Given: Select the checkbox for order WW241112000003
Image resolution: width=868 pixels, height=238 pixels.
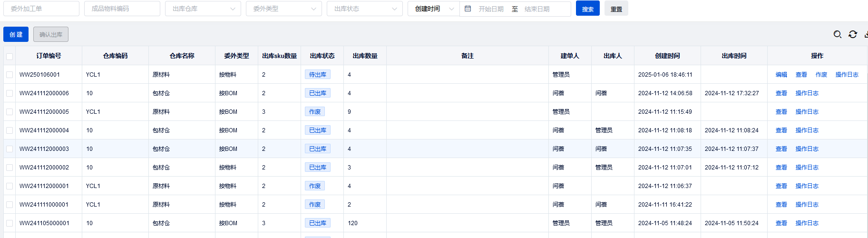Looking at the screenshot, I should (10, 149).
